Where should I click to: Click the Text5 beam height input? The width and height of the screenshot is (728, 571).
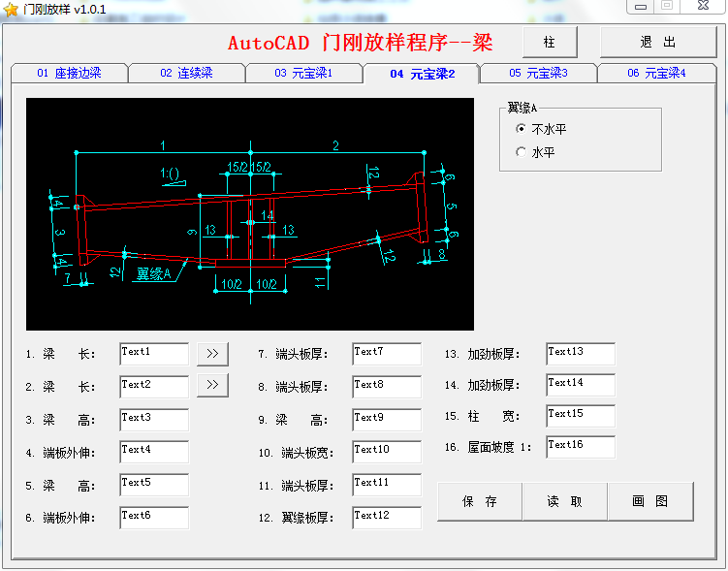(x=154, y=485)
